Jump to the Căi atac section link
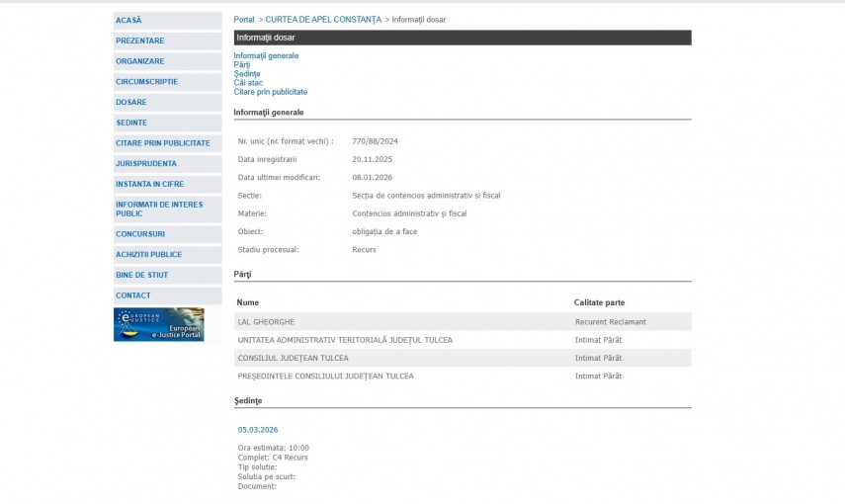The height and width of the screenshot is (504, 845). click(248, 83)
